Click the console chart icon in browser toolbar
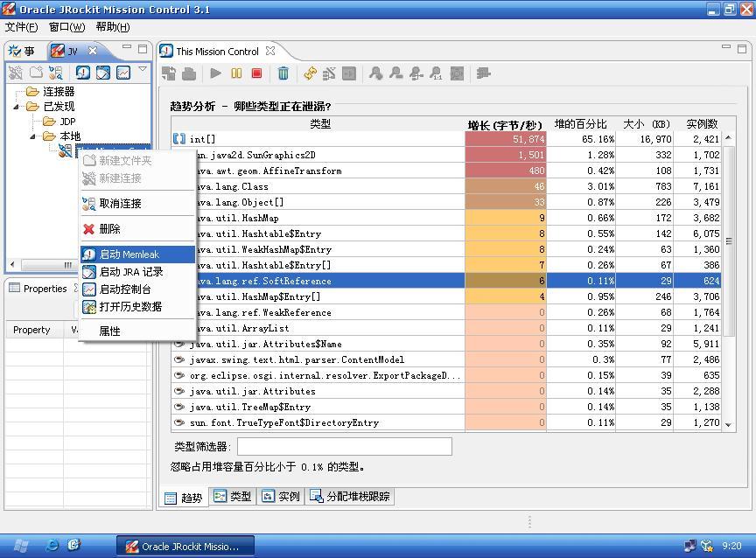Image resolution: width=756 pixels, height=558 pixels. tap(123, 73)
